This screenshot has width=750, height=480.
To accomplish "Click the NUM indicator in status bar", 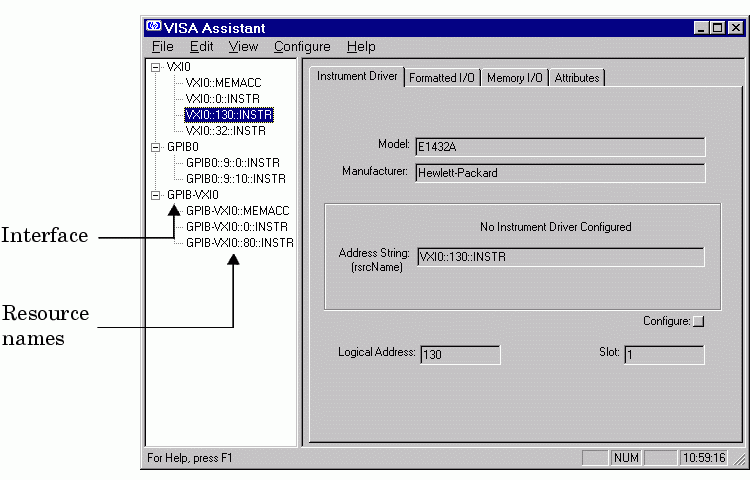I will (626, 458).
